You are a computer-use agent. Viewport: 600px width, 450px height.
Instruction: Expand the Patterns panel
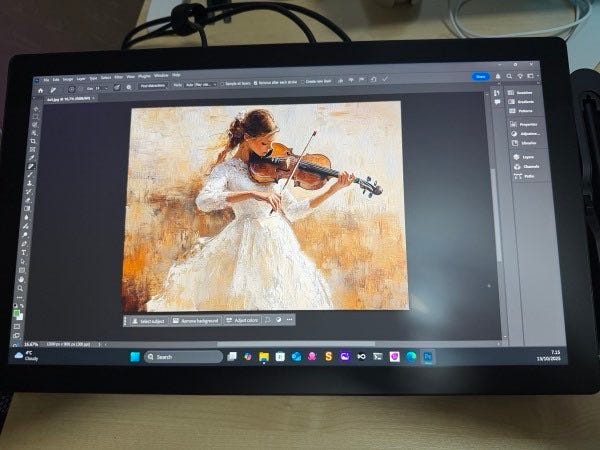point(521,111)
